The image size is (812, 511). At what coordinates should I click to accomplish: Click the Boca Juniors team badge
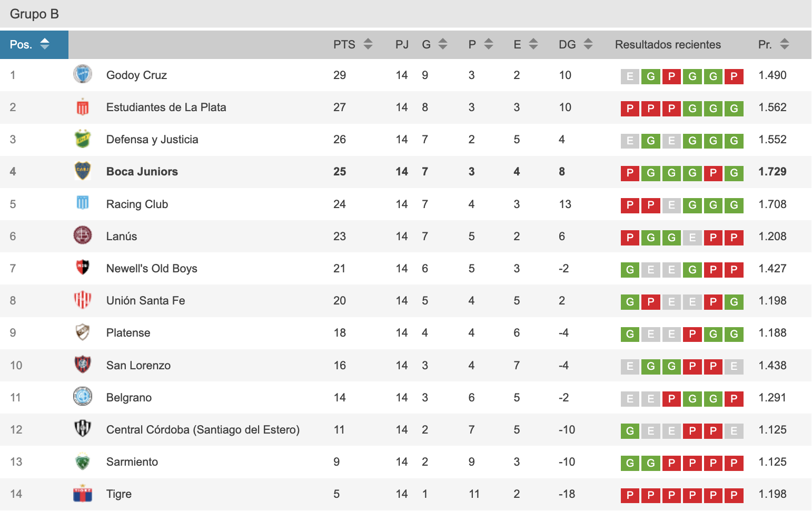point(83,171)
